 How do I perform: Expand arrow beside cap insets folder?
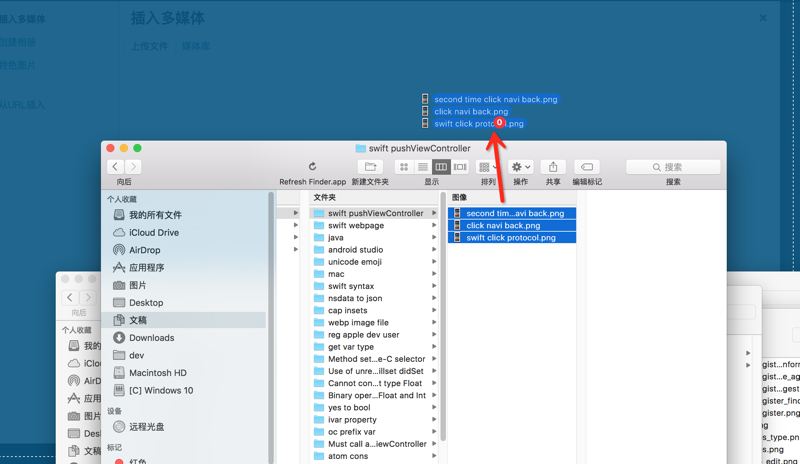click(x=434, y=310)
